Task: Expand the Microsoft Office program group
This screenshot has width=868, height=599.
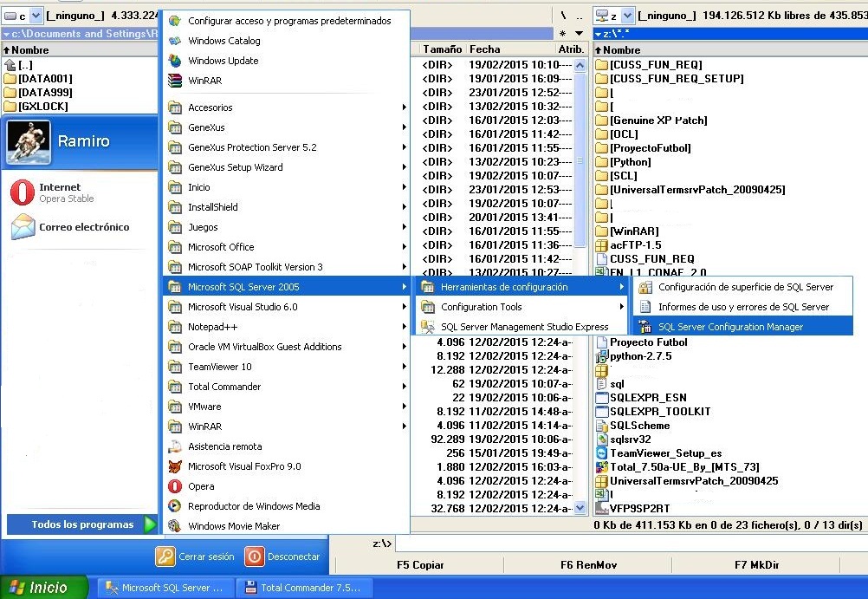Action: (x=286, y=247)
